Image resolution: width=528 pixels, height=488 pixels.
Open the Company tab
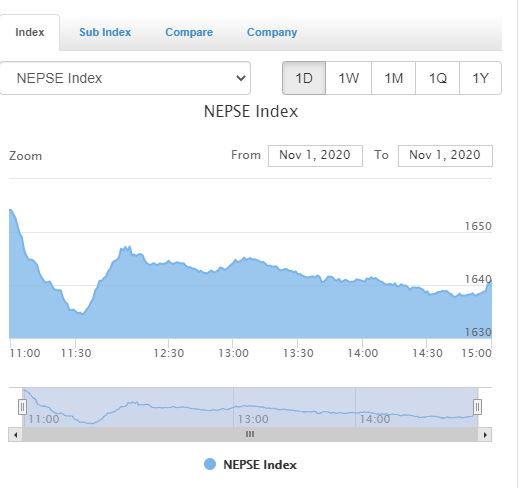tap(272, 32)
